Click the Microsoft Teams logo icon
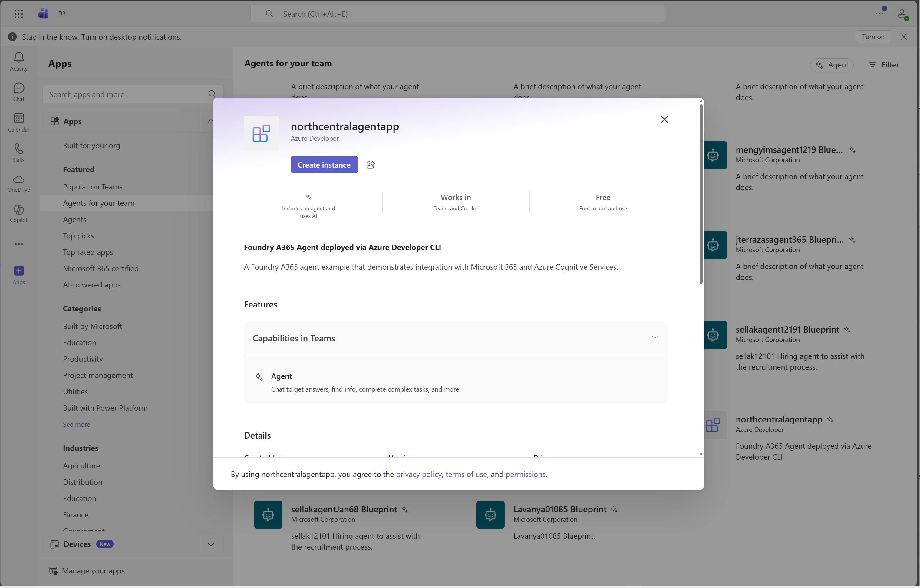Screen dimensions: 920x588 point(43,14)
